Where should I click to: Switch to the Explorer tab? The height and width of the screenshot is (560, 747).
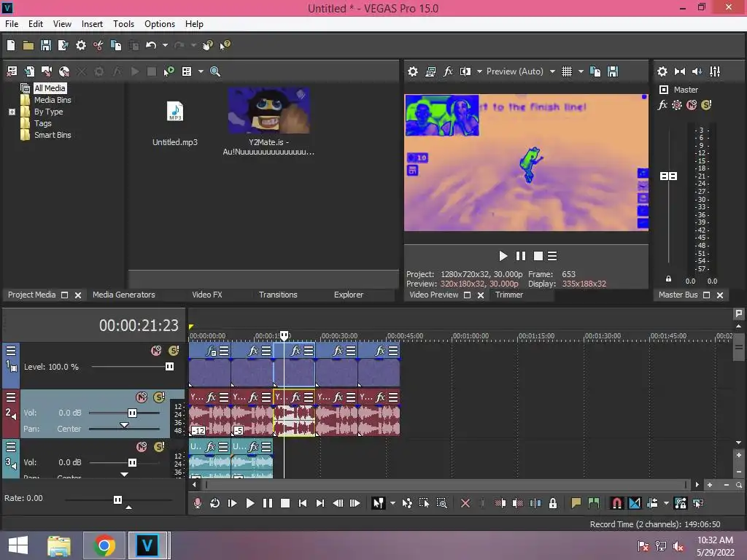click(x=348, y=295)
